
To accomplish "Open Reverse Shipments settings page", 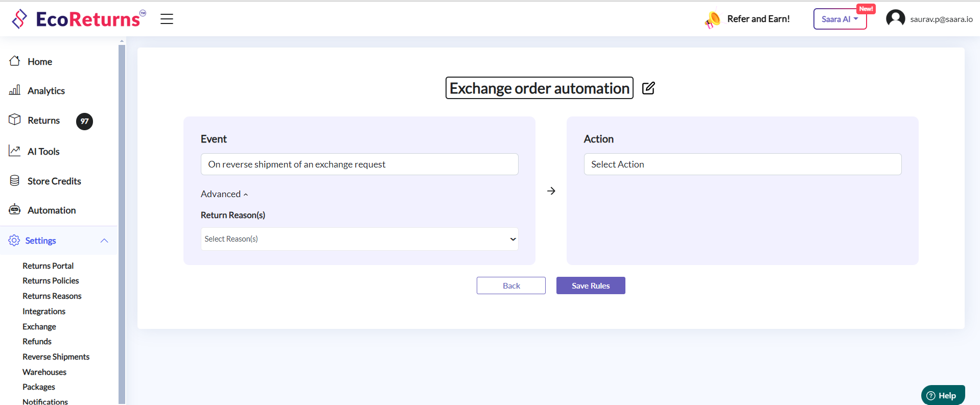I will [56, 357].
